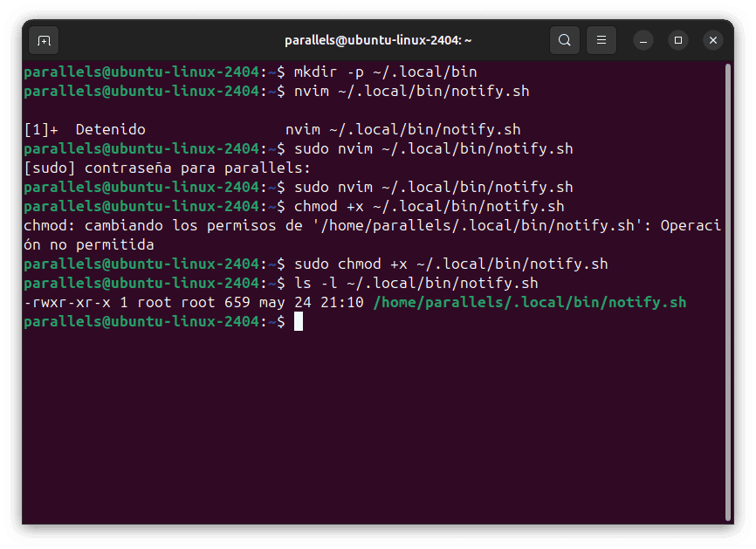The width and height of the screenshot is (756, 549).
Task: Maximize the terminal window
Action: pos(678,40)
